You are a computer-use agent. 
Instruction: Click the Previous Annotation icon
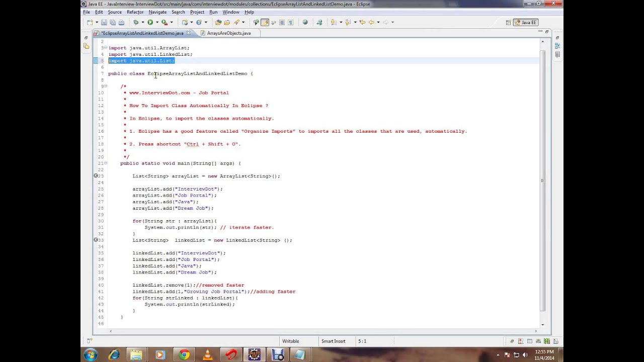point(348,22)
